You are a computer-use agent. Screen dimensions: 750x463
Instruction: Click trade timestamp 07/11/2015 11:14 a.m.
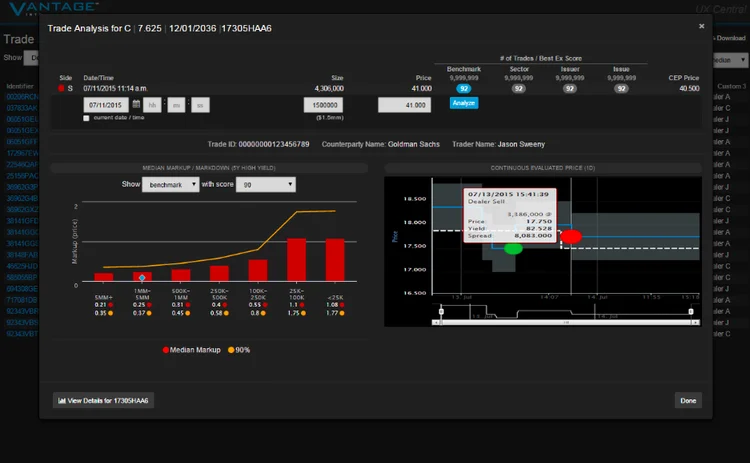tap(115, 88)
